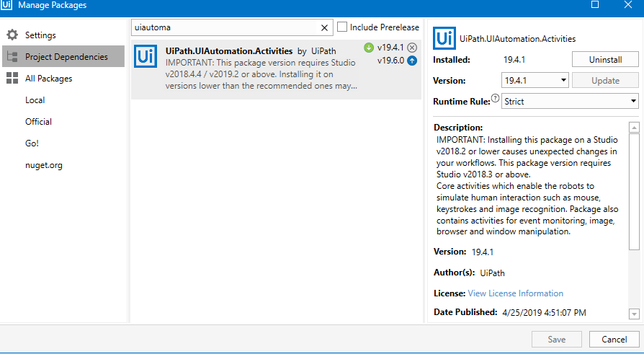
Task: Select the nuget.org feed
Action: click(x=43, y=165)
